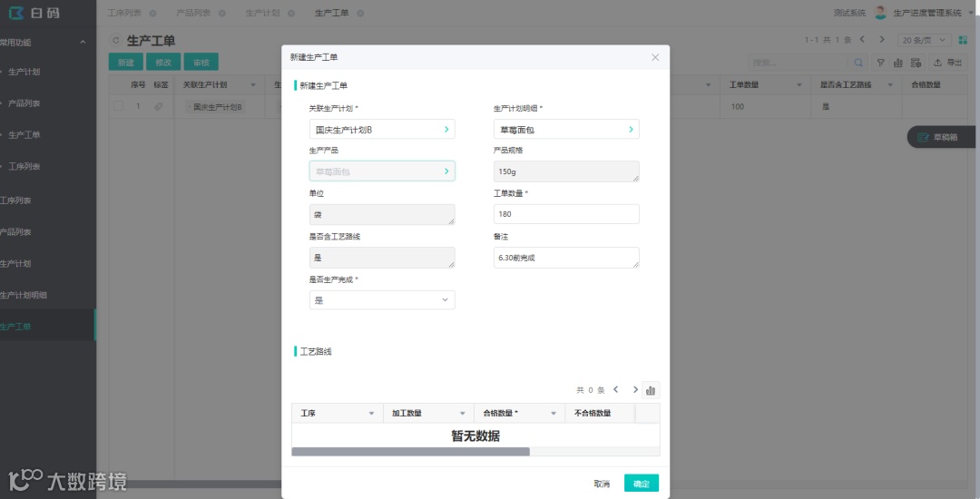This screenshot has height=499, width=980.
Task: Open the 是否含工艺路线 column arrow in background table
Action: (890, 85)
